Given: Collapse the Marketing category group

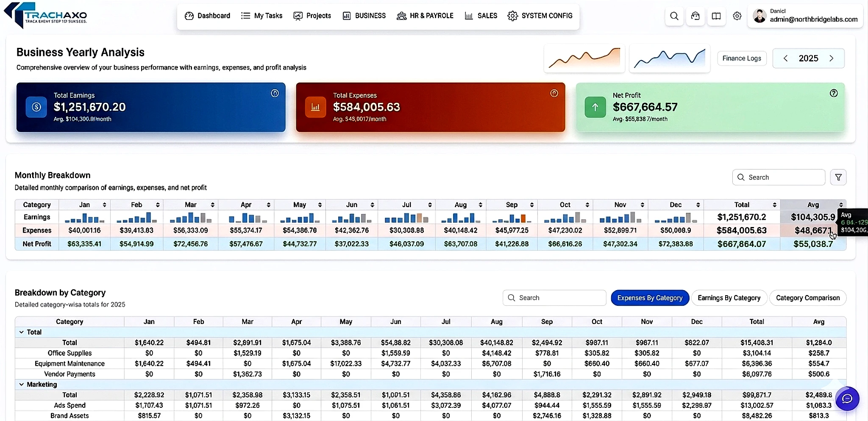Looking at the screenshot, I should pyautogui.click(x=21, y=384).
